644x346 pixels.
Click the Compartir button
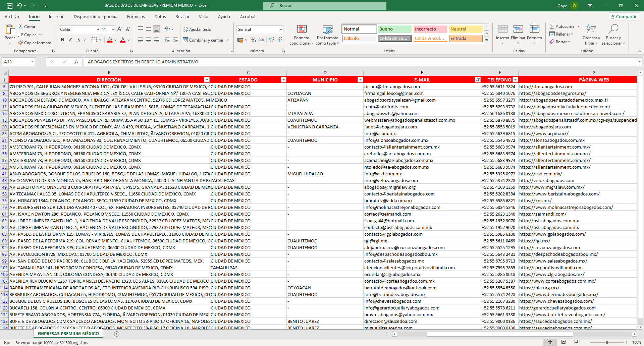point(624,16)
